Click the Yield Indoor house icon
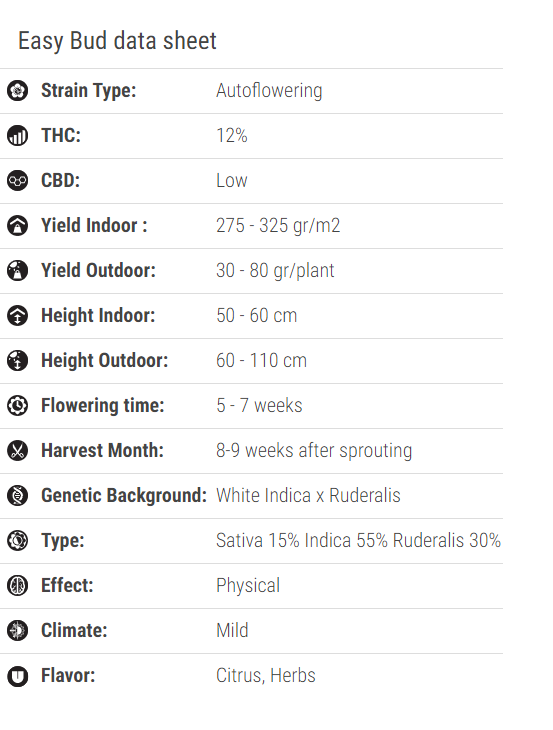This screenshot has height=730, width=553. [18, 226]
